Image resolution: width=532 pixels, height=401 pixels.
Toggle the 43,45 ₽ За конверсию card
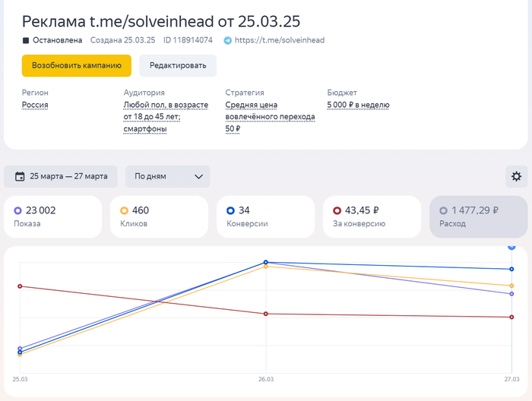click(x=372, y=216)
